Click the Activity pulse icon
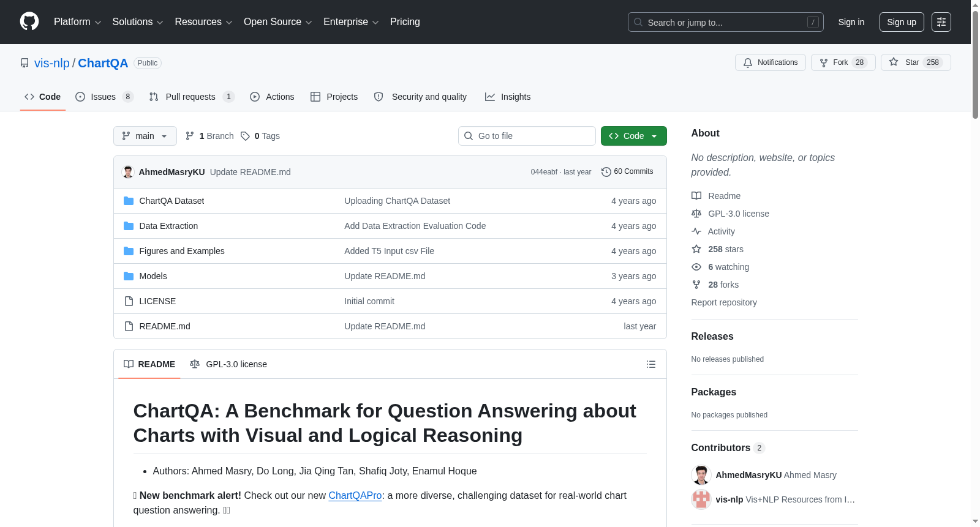Viewport: 980px width, 527px height. [x=696, y=231]
